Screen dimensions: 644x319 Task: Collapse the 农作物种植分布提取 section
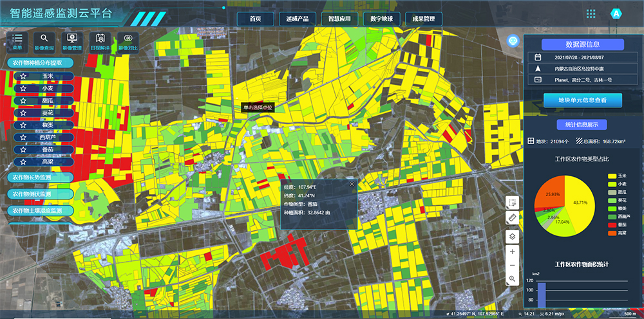(x=37, y=62)
